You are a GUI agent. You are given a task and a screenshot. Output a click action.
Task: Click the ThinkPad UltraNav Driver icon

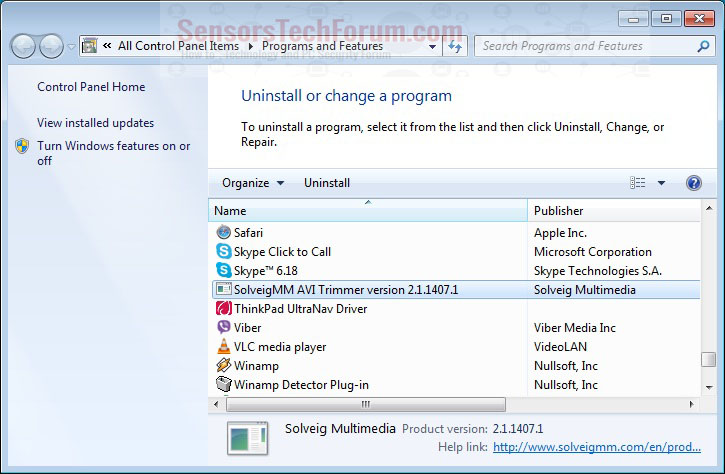coord(224,308)
